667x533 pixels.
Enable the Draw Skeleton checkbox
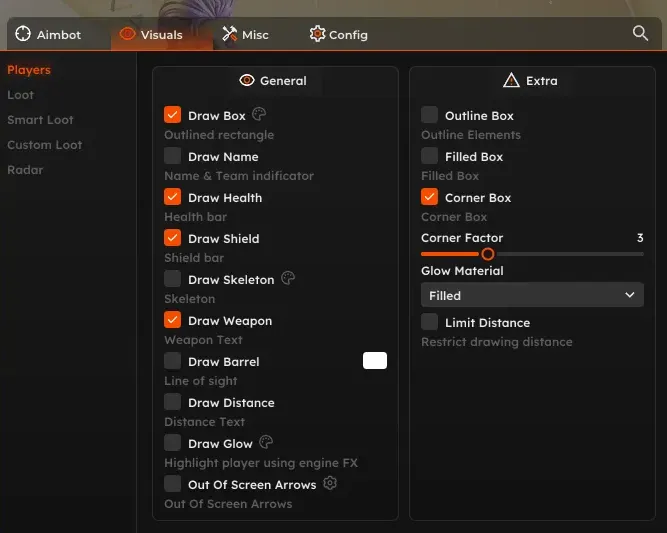click(x=172, y=279)
